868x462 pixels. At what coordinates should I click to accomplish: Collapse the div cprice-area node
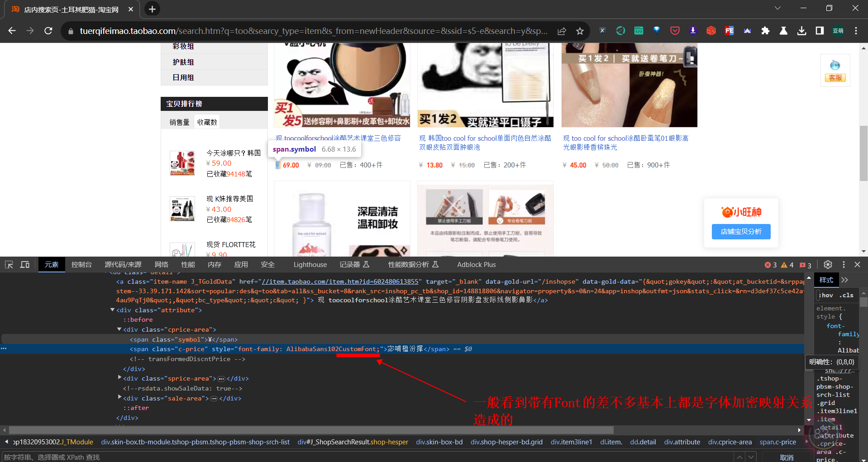click(119, 329)
